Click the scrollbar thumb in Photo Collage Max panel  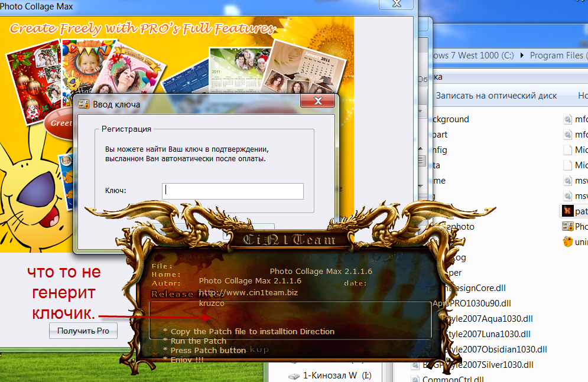click(421, 161)
